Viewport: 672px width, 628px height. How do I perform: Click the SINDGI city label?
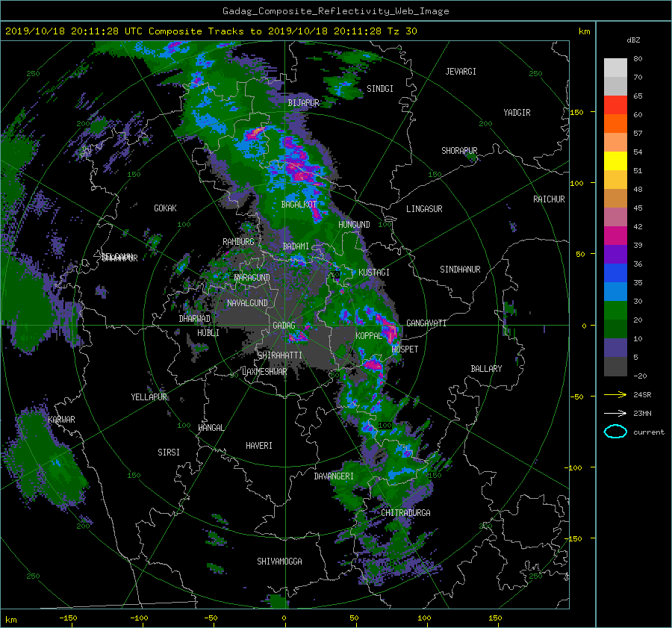[x=380, y=88]
